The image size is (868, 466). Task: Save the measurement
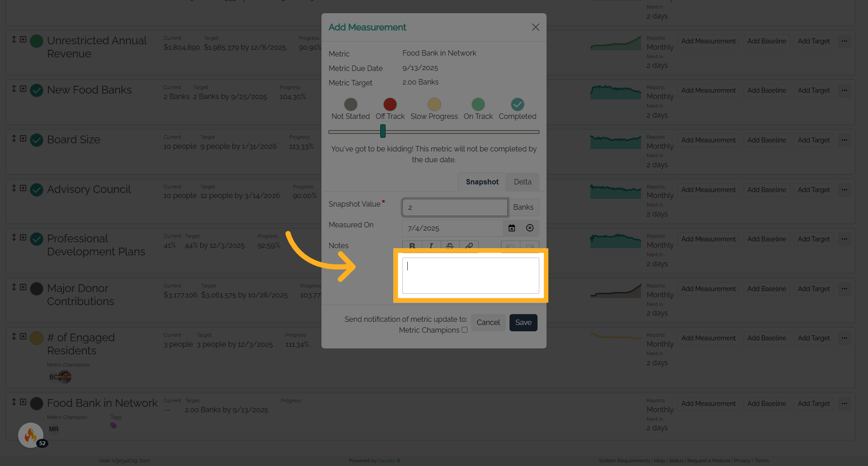(x=523, y=322)
